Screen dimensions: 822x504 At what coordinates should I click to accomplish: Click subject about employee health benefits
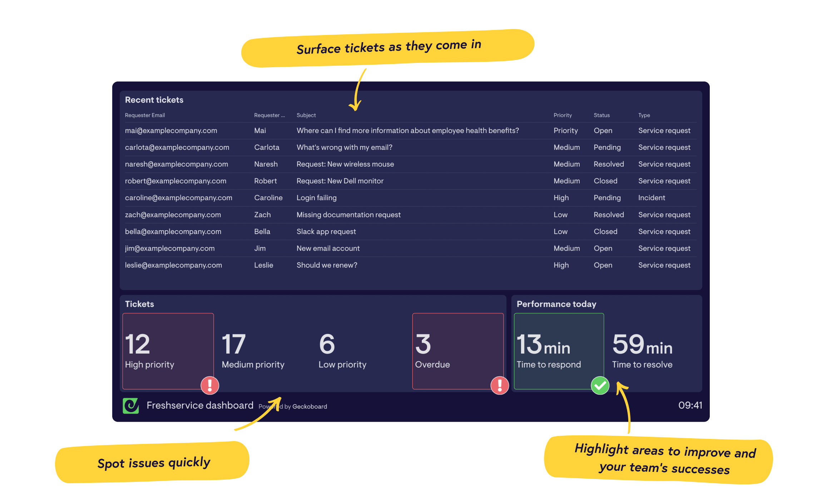[x=408, y=130]
